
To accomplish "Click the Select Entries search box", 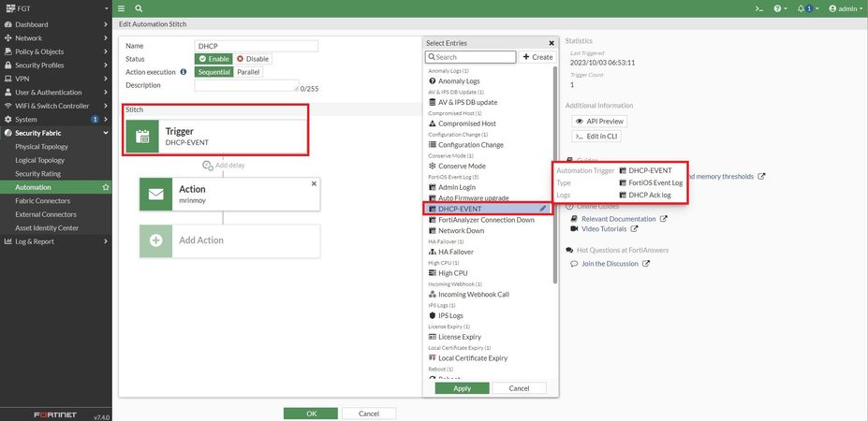I will point(471,57).
